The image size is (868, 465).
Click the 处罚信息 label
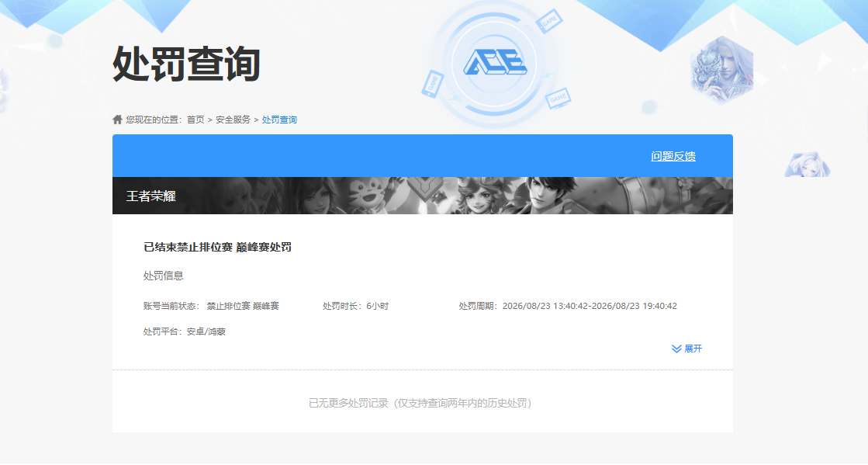164,276
